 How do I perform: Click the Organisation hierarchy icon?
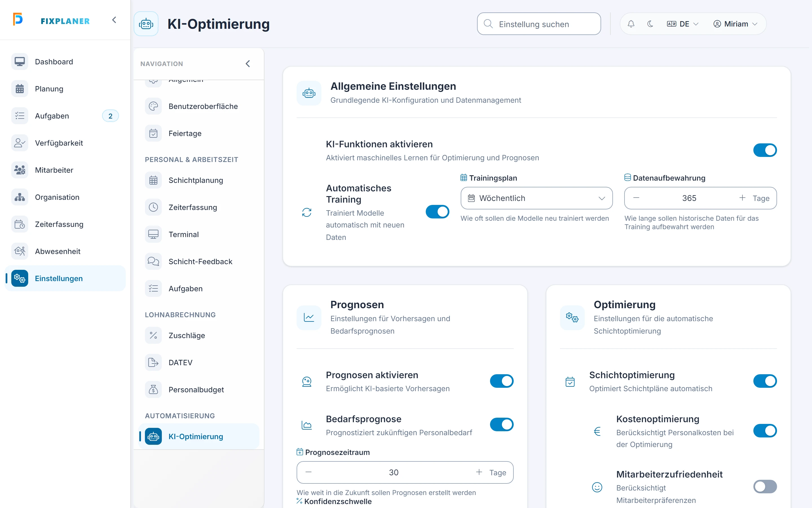coord(19,197)
